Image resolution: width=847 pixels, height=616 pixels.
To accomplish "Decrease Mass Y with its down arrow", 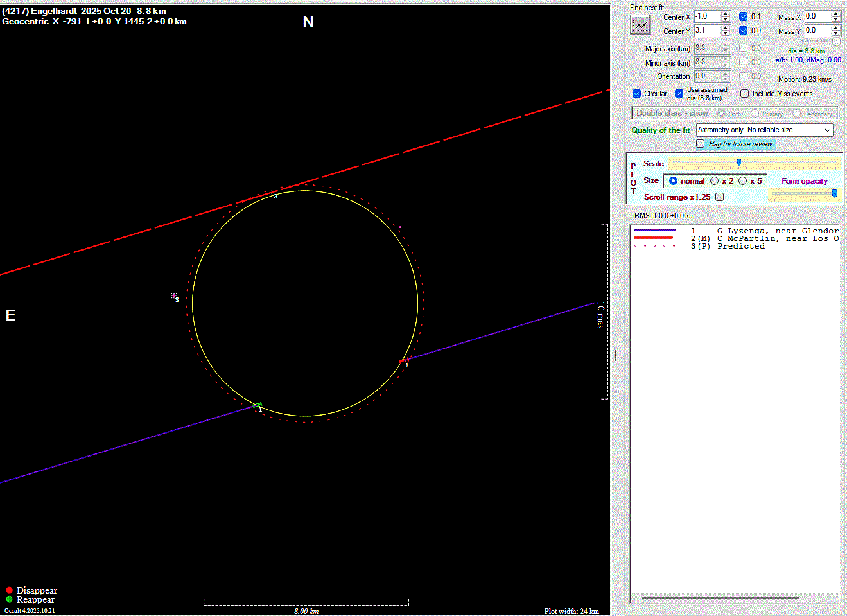I will click(835, 33).
